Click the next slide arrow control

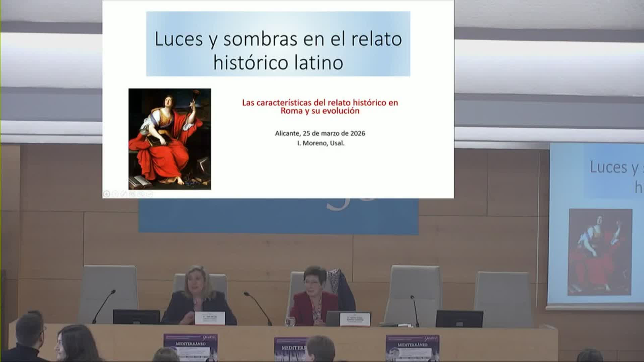click(x=115, y=194)
